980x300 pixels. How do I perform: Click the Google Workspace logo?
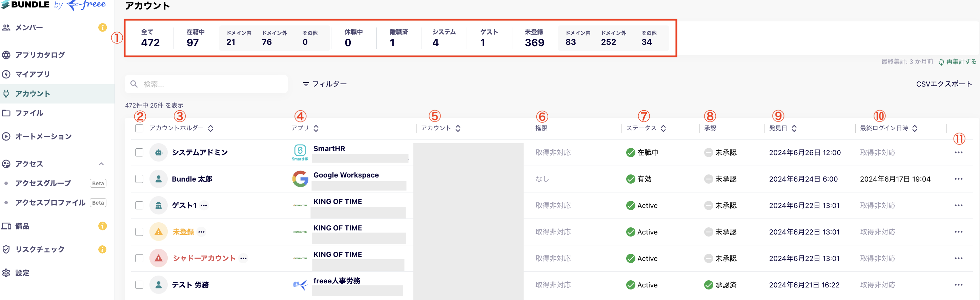(x=300, y=179)
